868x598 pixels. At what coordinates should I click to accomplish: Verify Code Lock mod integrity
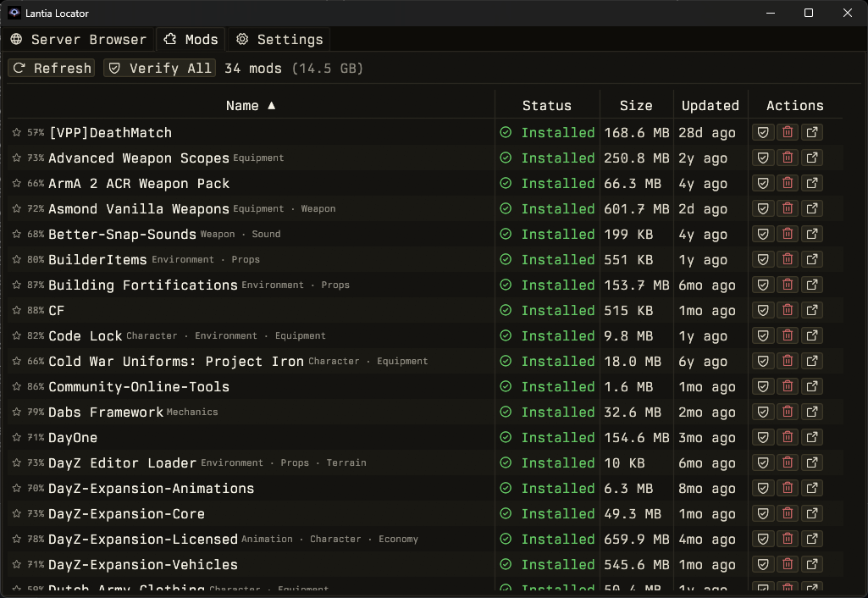coord(763,335)
